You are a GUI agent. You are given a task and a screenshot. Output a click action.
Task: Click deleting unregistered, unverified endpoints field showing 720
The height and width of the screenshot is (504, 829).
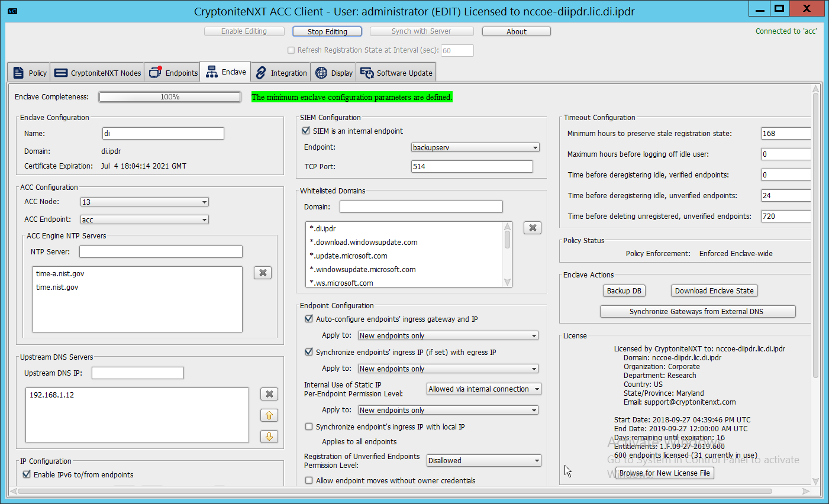tap(786, 216)
